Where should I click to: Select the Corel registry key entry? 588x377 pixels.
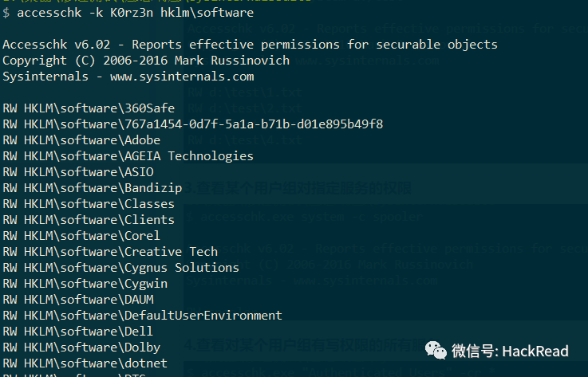[81, 236]
